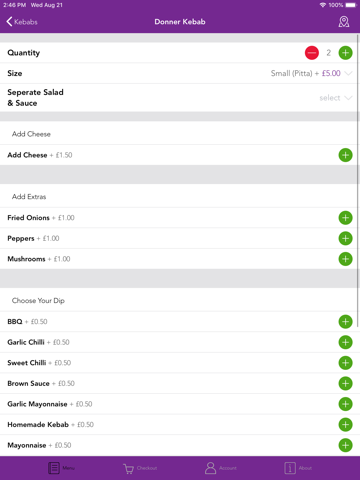The width and height of the screenshot is (360, 480).
Task: Open the Checkout tab
Action: click(x=140, y=468)
